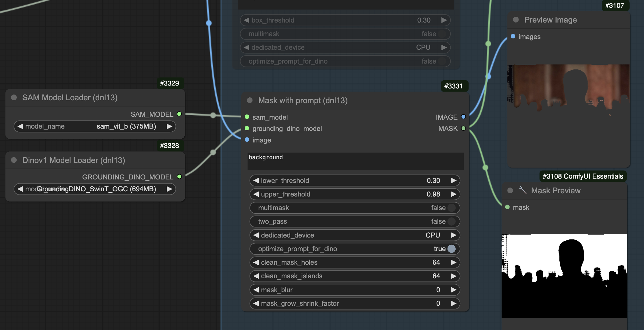Disable optimize_prompt_for_dino in Mask with prompt
Viewport: 644px width, 330px height.
451,249
